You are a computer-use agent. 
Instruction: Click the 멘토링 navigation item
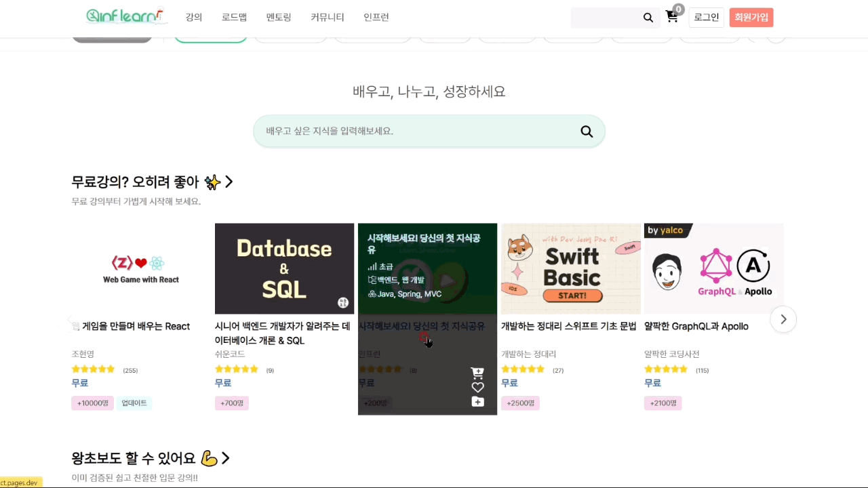pyautogui.click(x=279, y=18)
